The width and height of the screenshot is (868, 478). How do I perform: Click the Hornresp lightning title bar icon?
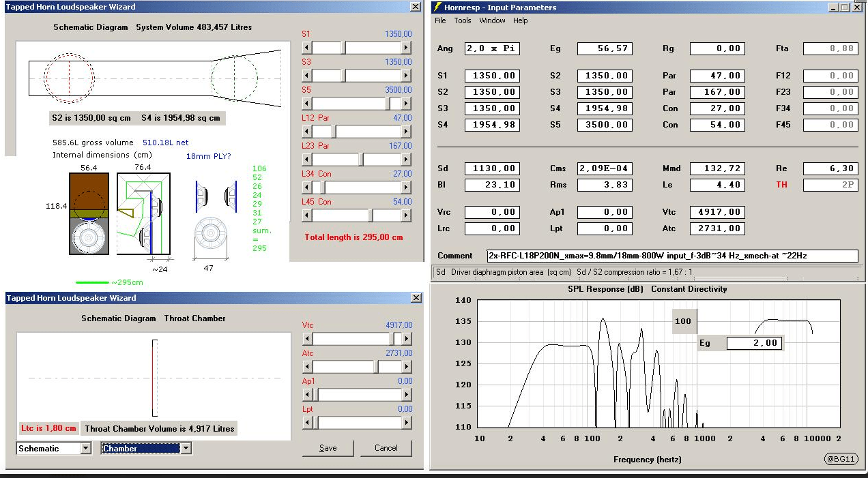(437, 8)
